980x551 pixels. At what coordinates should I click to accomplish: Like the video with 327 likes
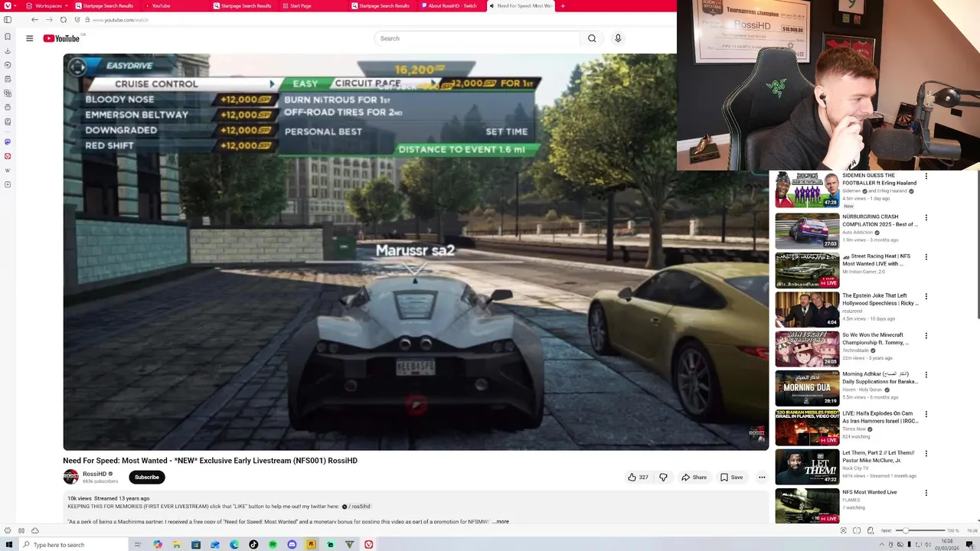639,477
